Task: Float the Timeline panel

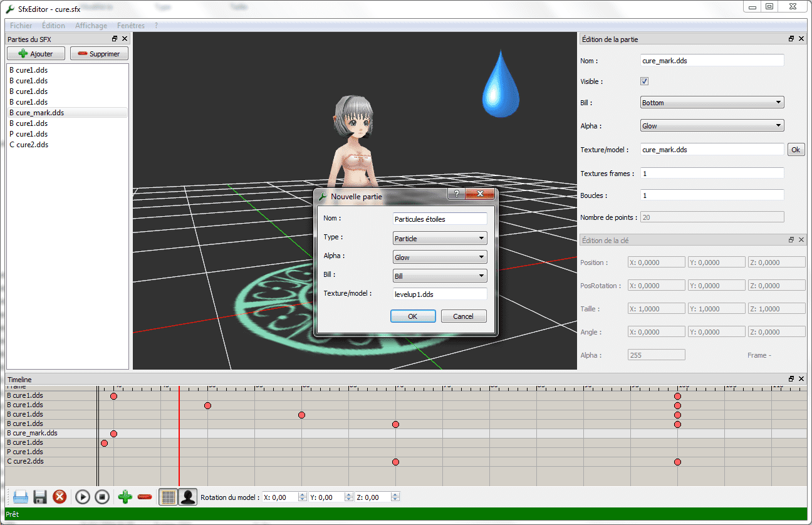Action: point(791,379)
